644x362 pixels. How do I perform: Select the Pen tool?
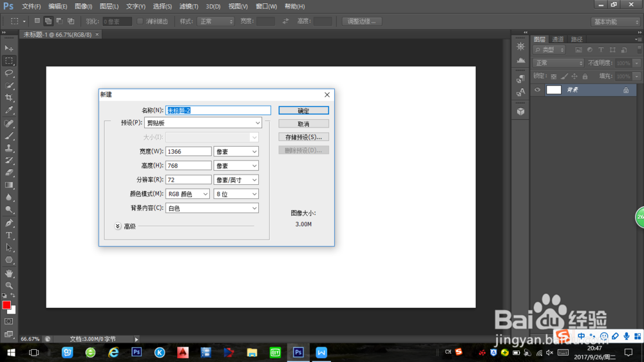click(8, 223)
